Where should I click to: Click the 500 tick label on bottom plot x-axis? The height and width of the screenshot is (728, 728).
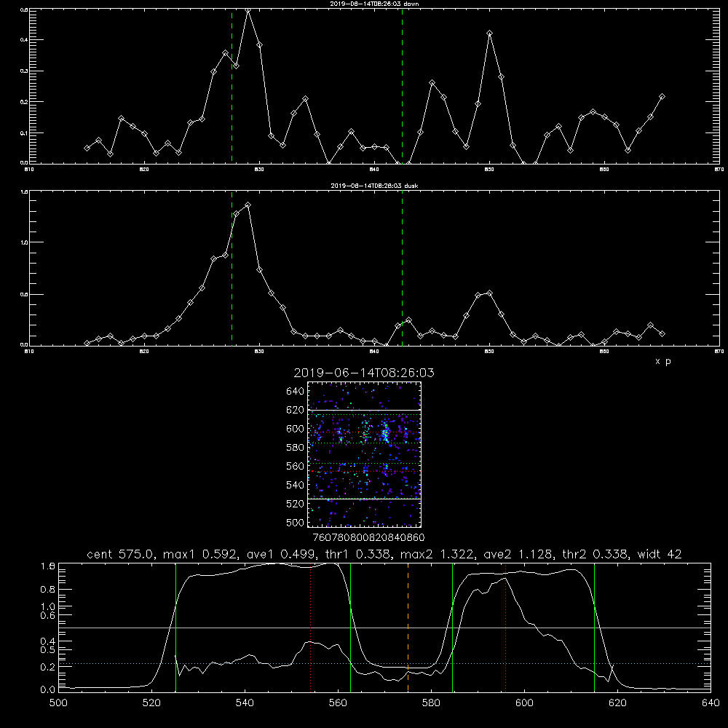pyautogui.click(x=58, y=703)
